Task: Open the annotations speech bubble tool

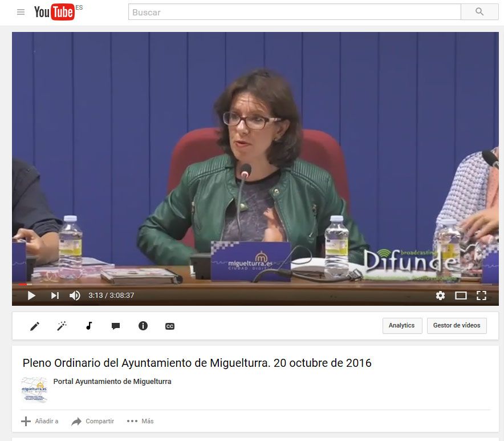Action: [x=116, y=326]
